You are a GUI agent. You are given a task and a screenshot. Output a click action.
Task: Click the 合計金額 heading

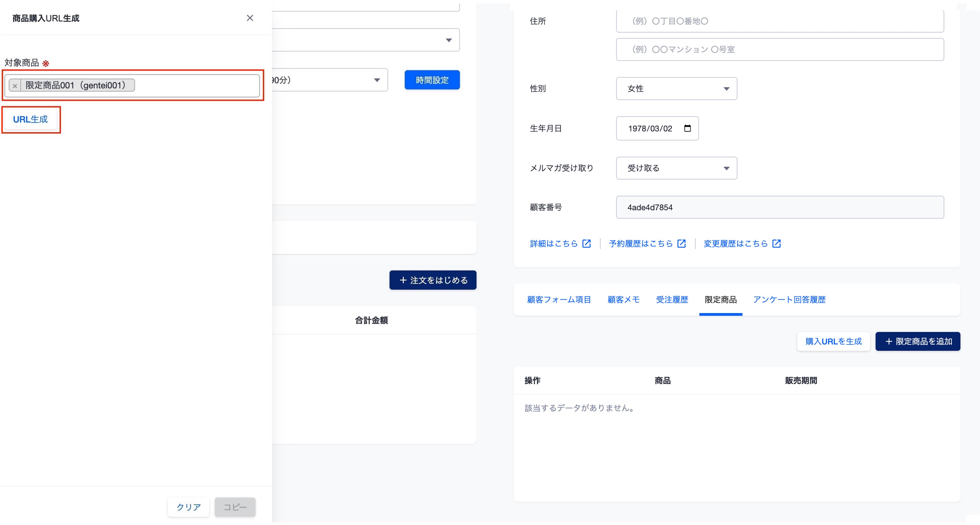(371, 321)
